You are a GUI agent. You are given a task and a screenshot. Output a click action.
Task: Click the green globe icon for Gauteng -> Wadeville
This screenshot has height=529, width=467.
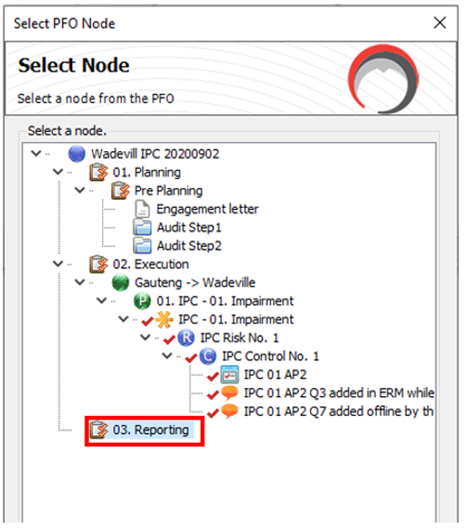(120, 282)
